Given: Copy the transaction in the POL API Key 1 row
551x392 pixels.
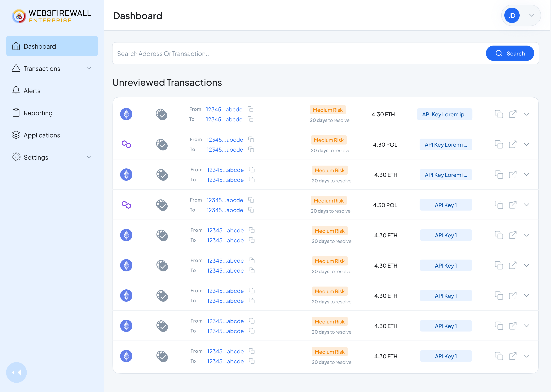Looking at the screenshot, I should pos(499,205).
